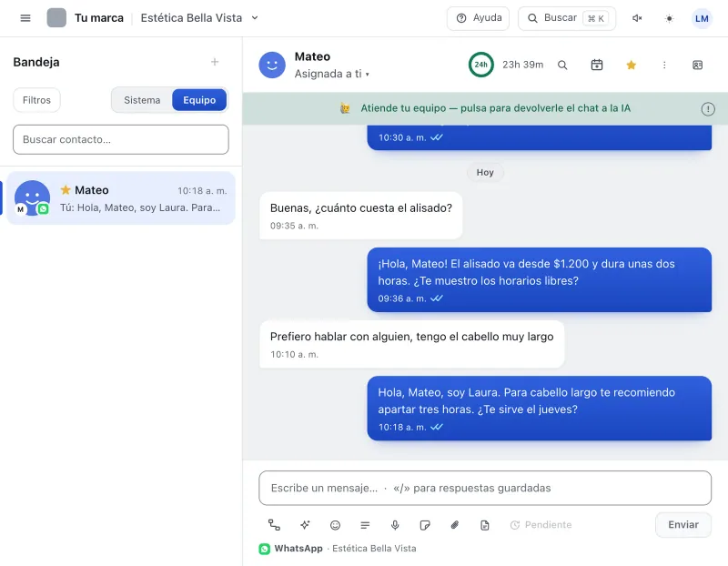Open the emoji picker
The width and height of the screenshot is (728, 566).
point(335,525)
